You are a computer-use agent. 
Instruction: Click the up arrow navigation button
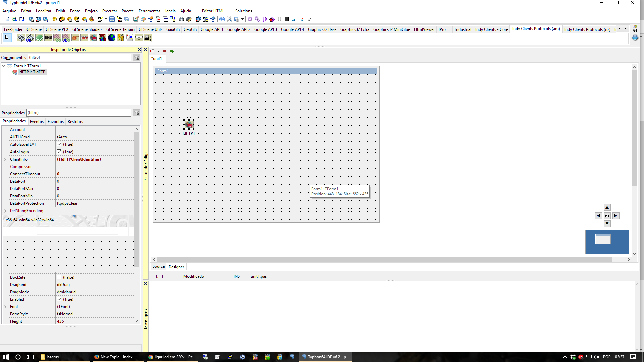point(607,207)
